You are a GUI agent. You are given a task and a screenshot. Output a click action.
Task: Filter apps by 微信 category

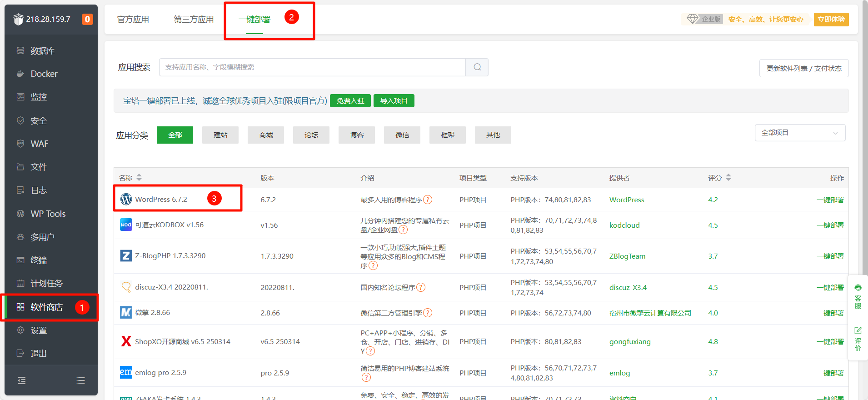pos(402,135)
